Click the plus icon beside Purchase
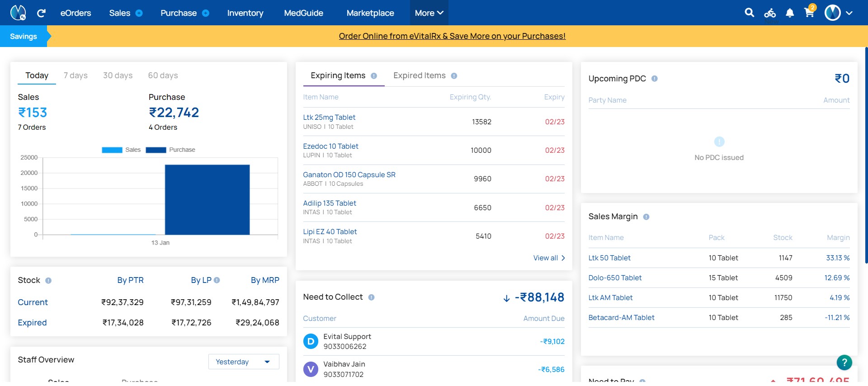This screenshot has width=868, height=386. (206, 13)
